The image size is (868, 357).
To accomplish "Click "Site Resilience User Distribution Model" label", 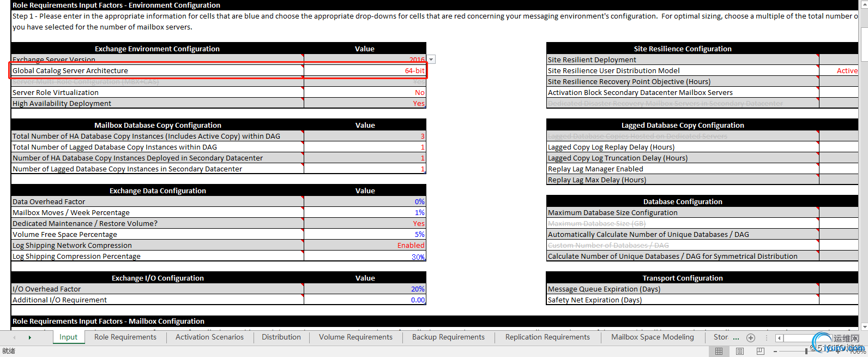I will pos(614,70).
